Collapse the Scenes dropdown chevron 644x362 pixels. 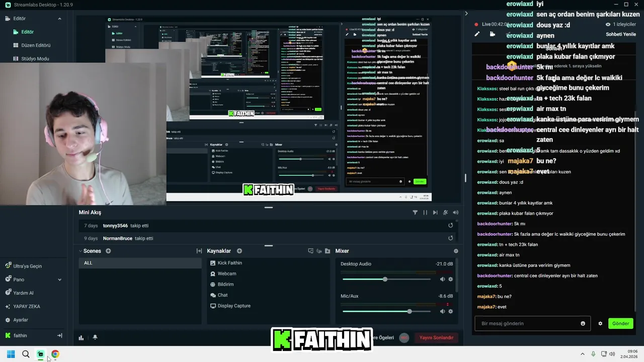tap(80, 251)
